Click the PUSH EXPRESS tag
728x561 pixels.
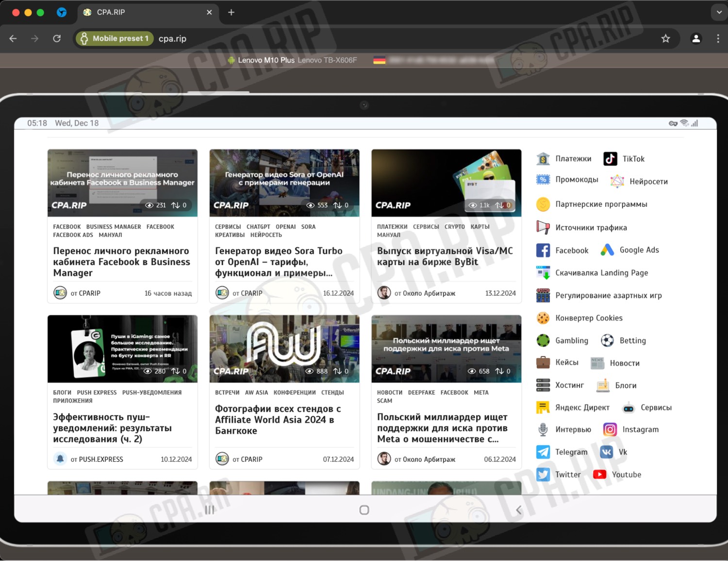pos(97,392)
